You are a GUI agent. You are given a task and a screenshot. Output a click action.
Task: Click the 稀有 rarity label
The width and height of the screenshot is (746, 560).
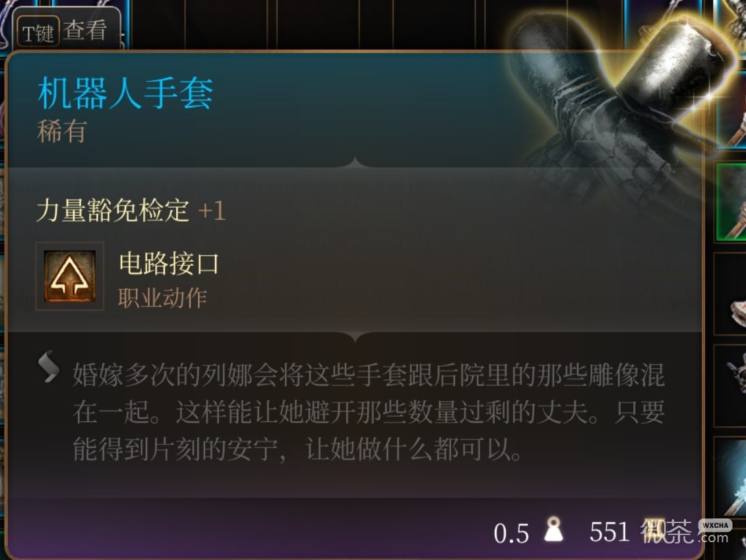[x=62, y=131]
